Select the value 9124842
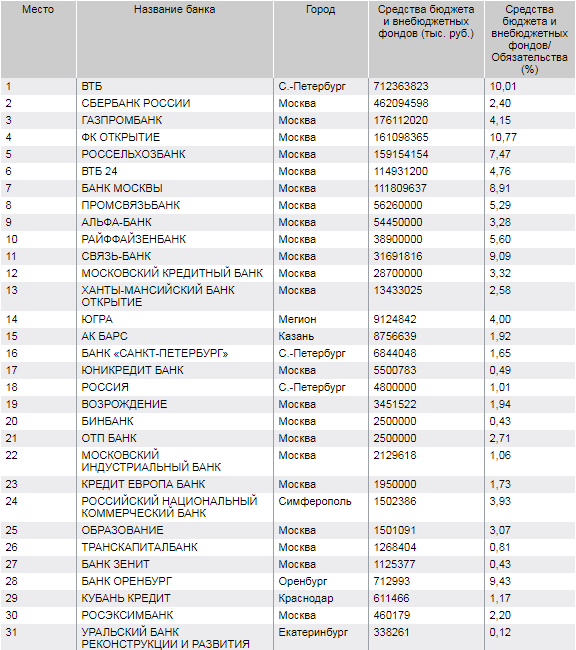 [x=395, y=320]
